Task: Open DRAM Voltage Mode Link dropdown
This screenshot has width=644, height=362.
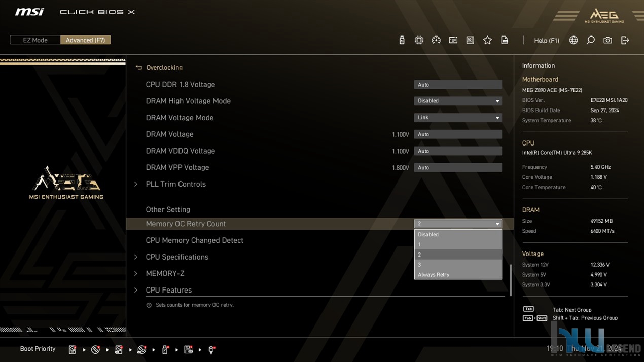Action: [x=458, y=118]
